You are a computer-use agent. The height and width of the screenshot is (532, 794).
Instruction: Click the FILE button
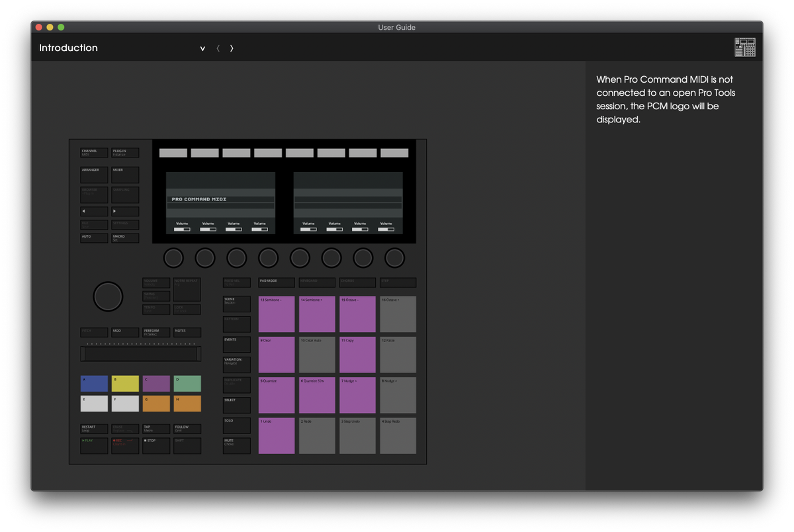(94, 225)
